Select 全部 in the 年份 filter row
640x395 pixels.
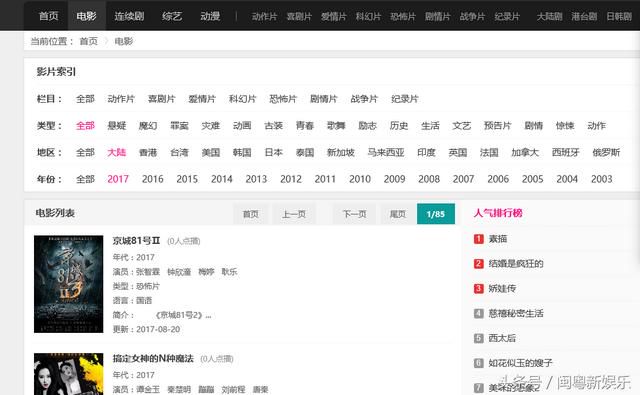[x=85, y=179]
